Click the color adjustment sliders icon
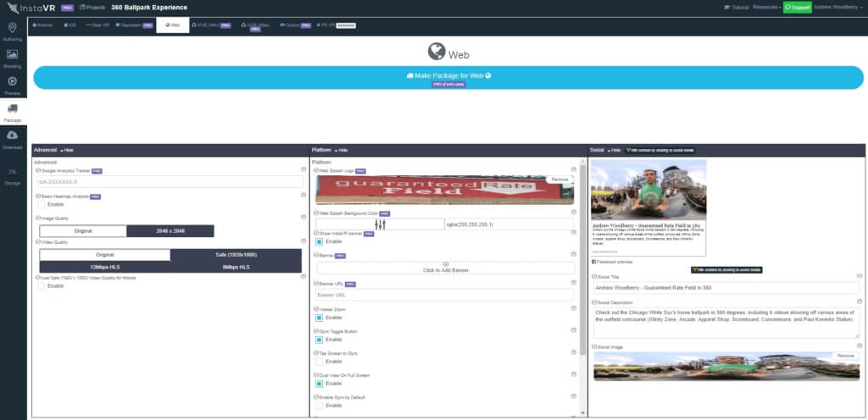Image resolution: width=868 pixels, height=420 pixels. tap(380, 224)
